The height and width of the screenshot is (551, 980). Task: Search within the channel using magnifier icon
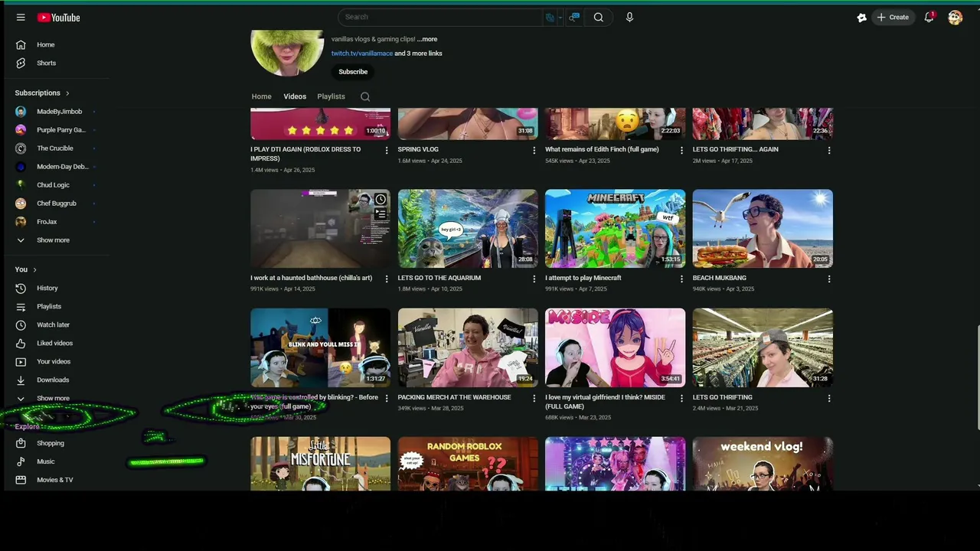[365, 96]
